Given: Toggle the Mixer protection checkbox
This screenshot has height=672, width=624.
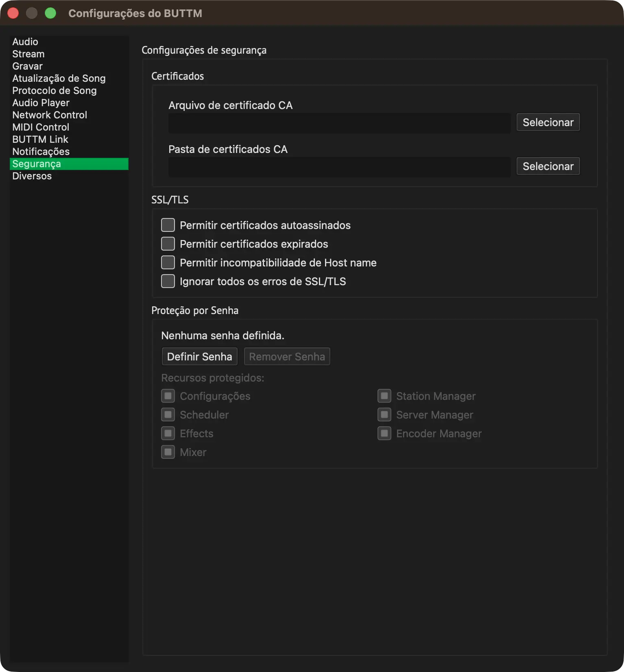Looking at the screenshot, I should 168,452.
